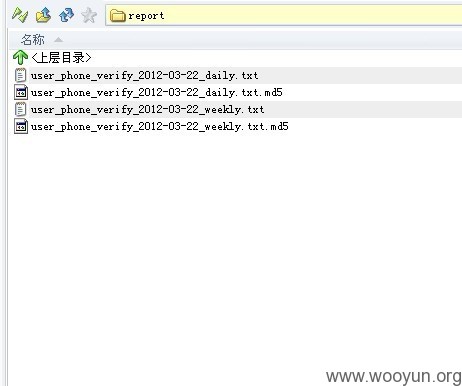This screenshot has height=386, width=462.
Task: Select user_phone_verify_2012-03-22_daily.txt.md5
Action: point(157,92)
